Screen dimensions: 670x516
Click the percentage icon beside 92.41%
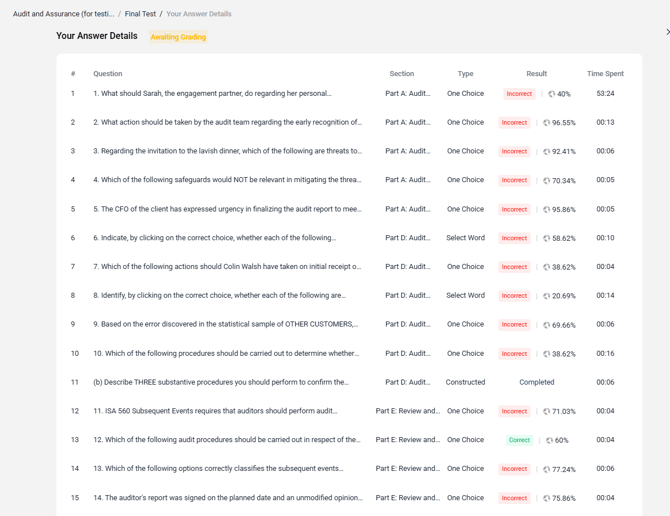coord(546,152)
